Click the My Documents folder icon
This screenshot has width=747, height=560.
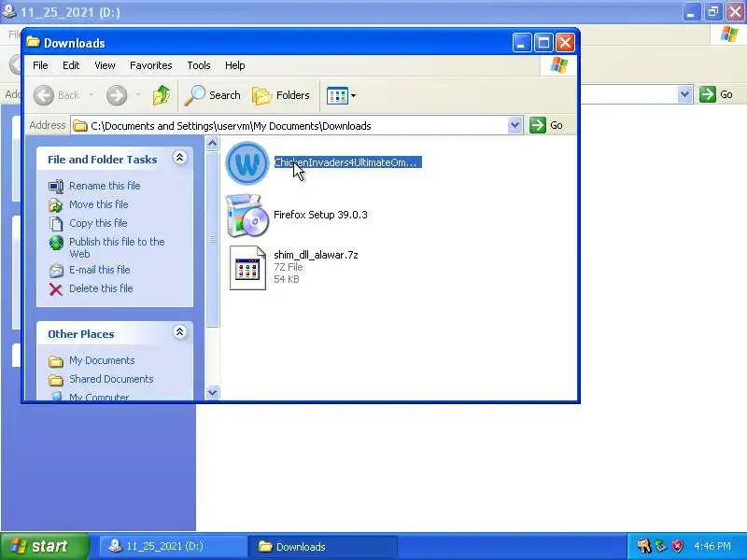[x=56, y=361]
